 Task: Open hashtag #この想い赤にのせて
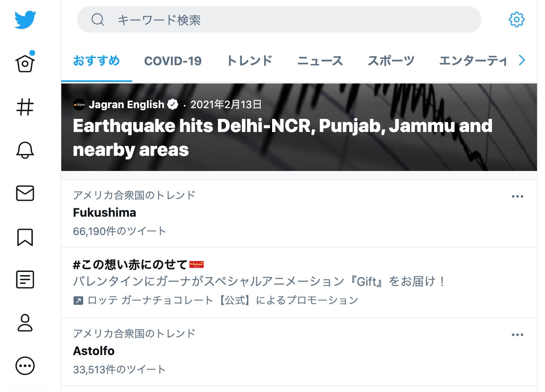point(130,264)
